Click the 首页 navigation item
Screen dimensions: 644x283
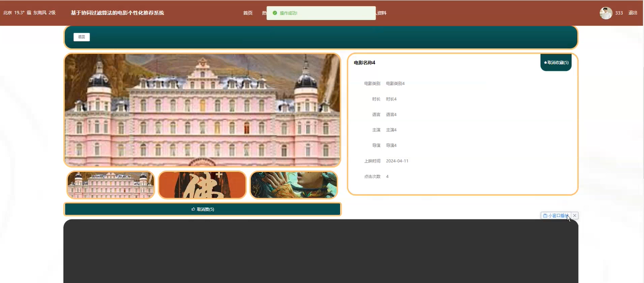click(x=248, y=13)
